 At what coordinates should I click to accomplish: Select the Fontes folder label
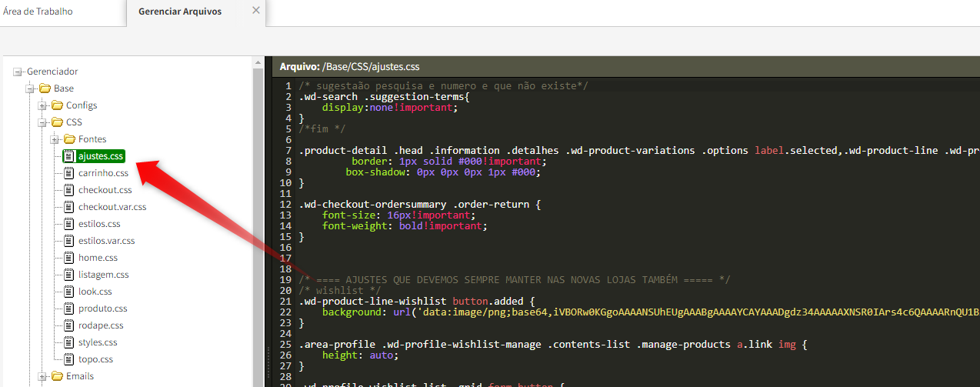[92, 139]
